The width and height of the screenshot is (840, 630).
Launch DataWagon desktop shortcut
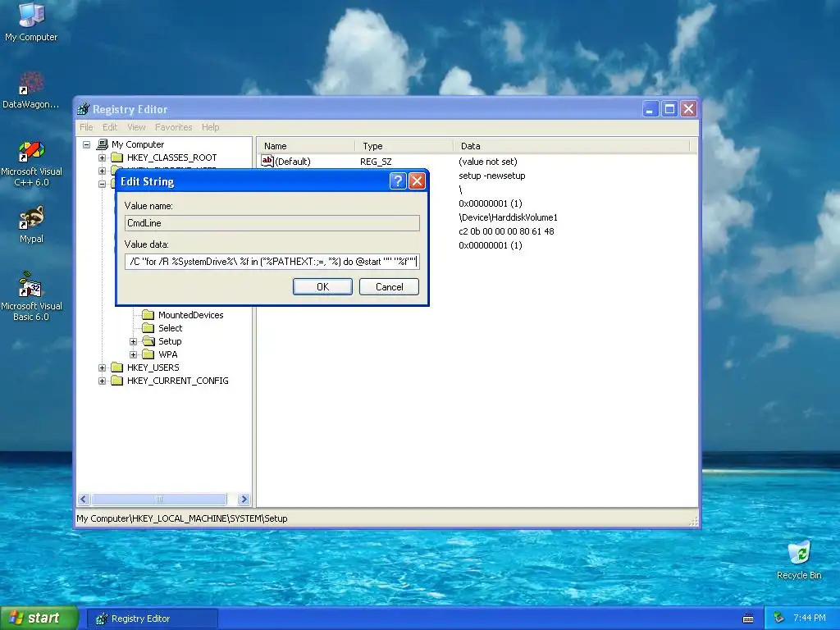tap(31, 89)
